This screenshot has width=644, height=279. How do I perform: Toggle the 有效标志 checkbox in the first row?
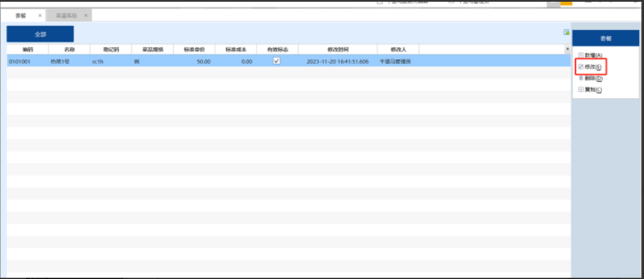pos(276,61)
